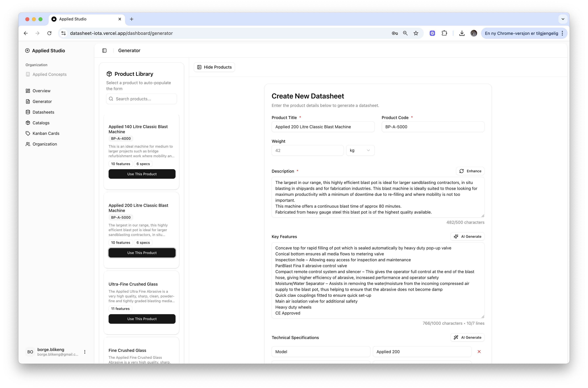
Task: Click the Generator document icon in sidebar
Action: coord(28,101)
